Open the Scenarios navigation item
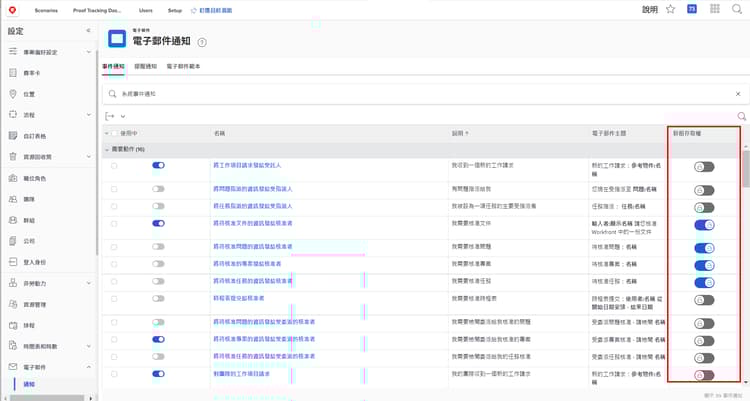Screen dimensions: 750x401 46,10
